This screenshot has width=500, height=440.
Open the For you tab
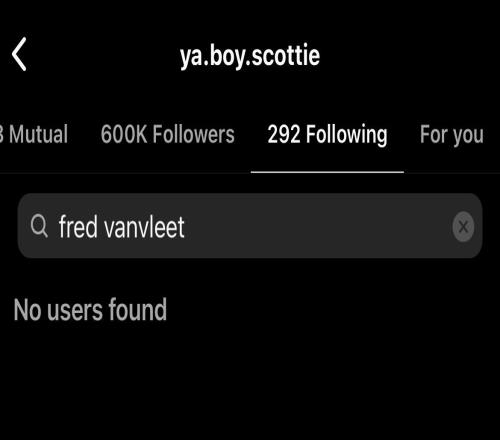[x=452, y=134]
